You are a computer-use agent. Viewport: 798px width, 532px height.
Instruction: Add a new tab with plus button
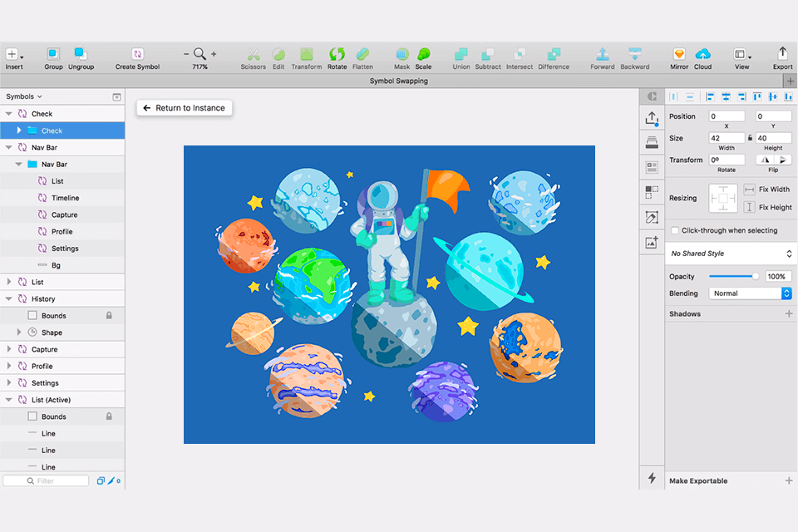coord(790,81)
